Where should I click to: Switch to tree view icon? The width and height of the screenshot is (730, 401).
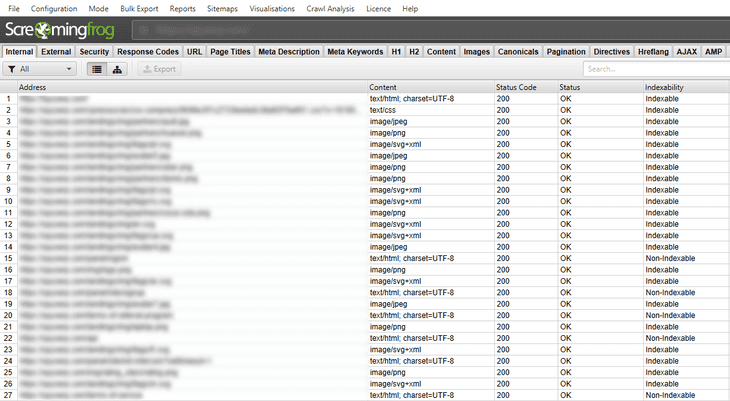pos(118,69)
